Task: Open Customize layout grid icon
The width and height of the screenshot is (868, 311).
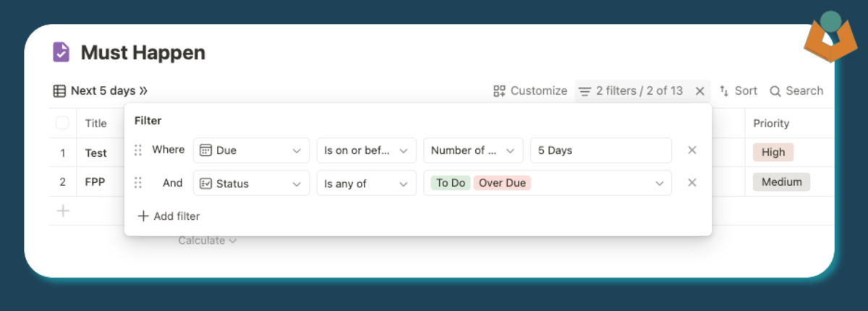Action: click(499, 91)
